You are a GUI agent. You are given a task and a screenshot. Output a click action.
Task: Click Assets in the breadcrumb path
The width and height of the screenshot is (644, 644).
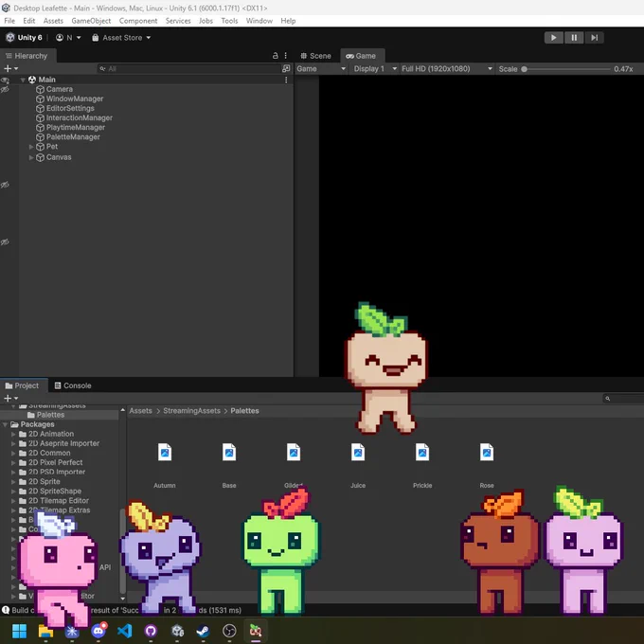(x=140, y=411)
